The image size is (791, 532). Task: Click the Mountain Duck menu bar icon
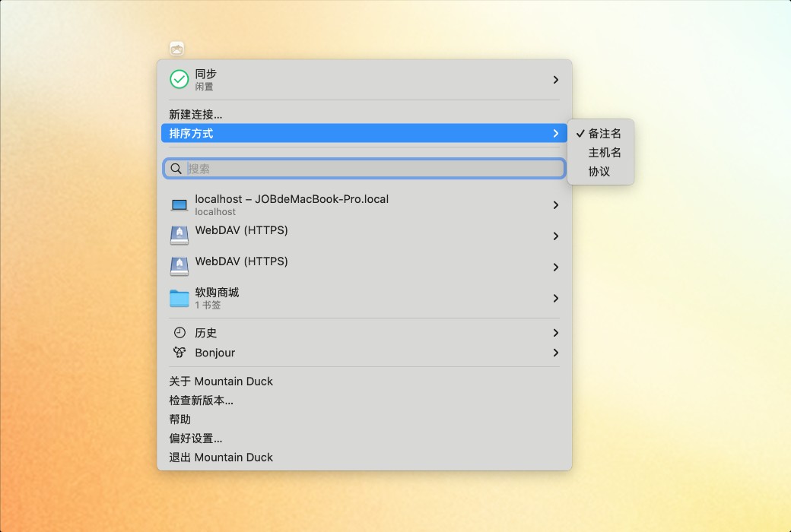176,49
